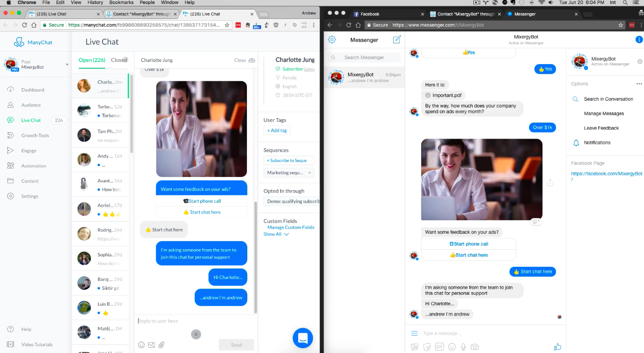Click the paperclip attachment icon

point(161,345)
